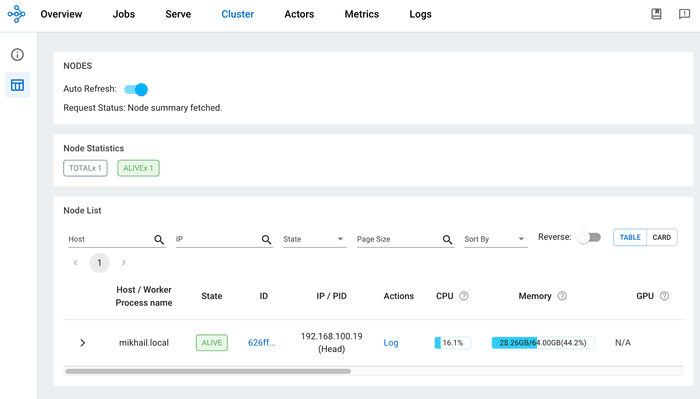Click the ALIVEx 1 statistics chip

point(138,168)
